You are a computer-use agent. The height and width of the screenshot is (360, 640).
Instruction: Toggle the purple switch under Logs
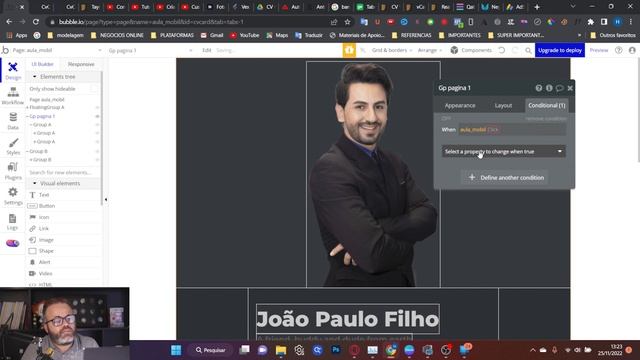13,243
